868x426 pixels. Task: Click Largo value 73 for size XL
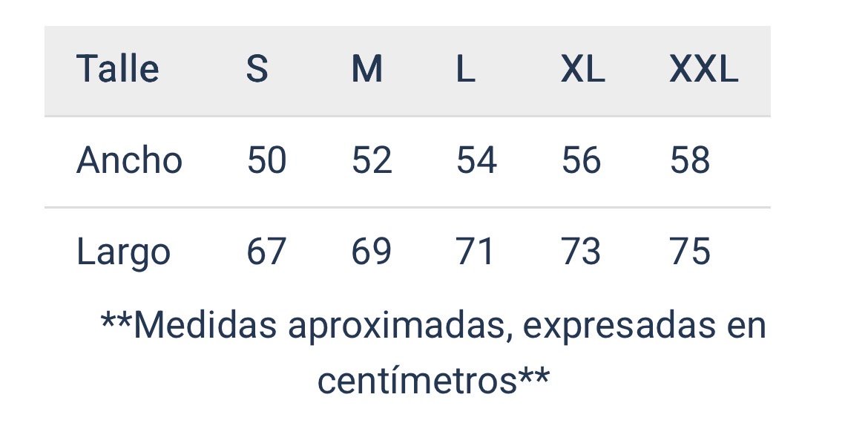pos(581,252)
